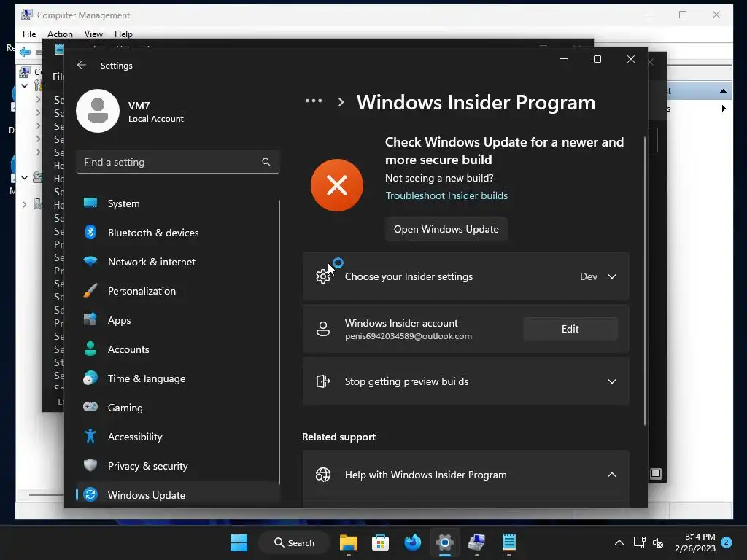Open Help menu in Computer Management

123,34
